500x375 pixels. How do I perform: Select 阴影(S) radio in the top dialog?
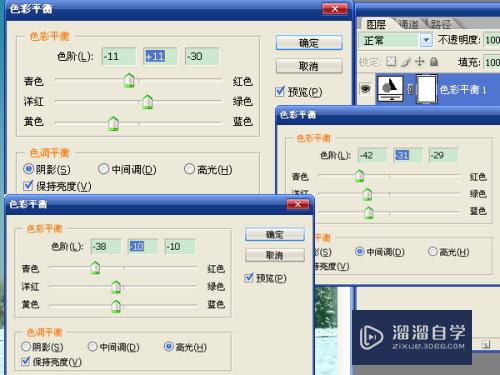(x=28, y=169)
